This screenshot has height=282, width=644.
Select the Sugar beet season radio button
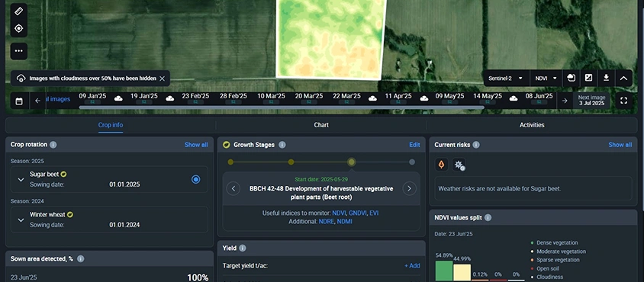pos(196,179)
